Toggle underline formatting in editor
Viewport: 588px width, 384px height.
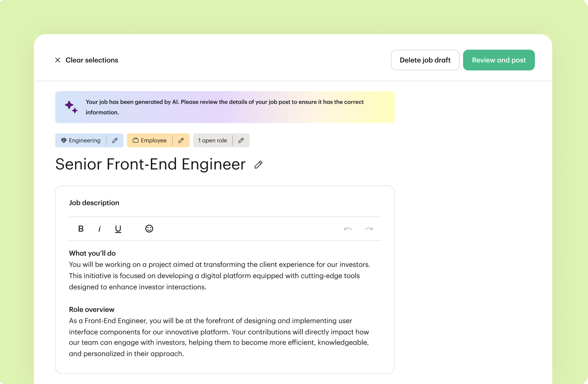click(118, 229)
